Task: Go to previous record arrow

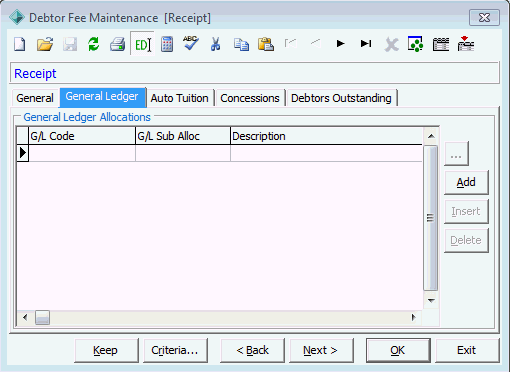Action: [315, 43]
